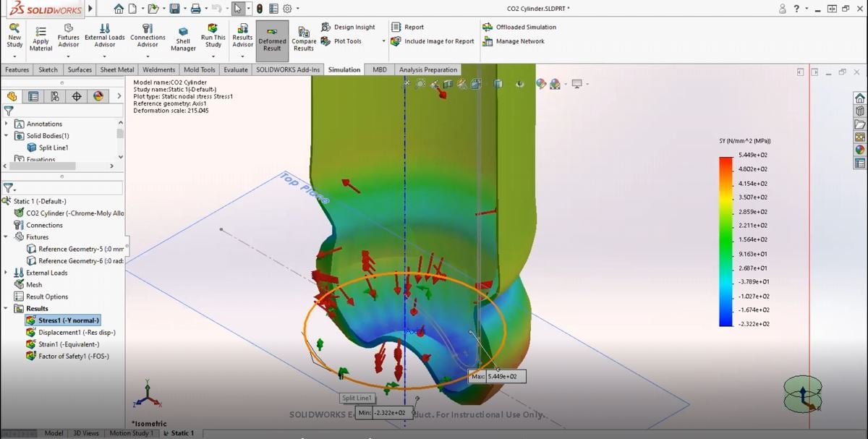
Task: Click the Report button
Action: 409,27
